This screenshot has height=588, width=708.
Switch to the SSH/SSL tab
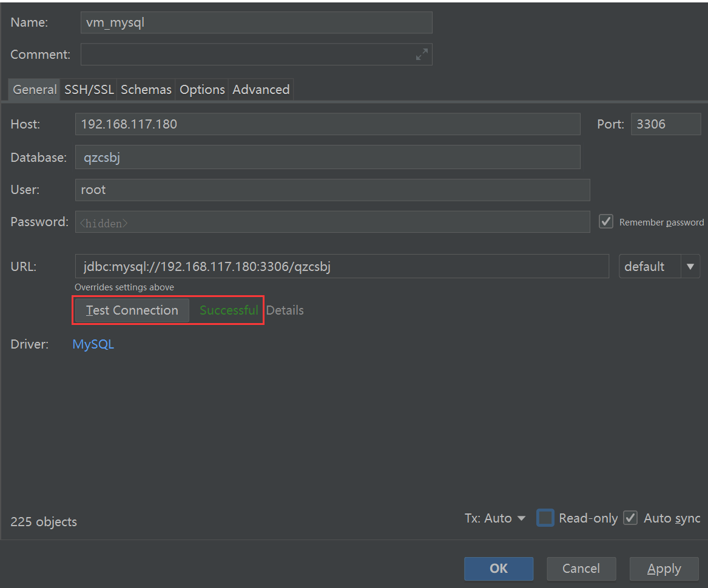point(89,89)
